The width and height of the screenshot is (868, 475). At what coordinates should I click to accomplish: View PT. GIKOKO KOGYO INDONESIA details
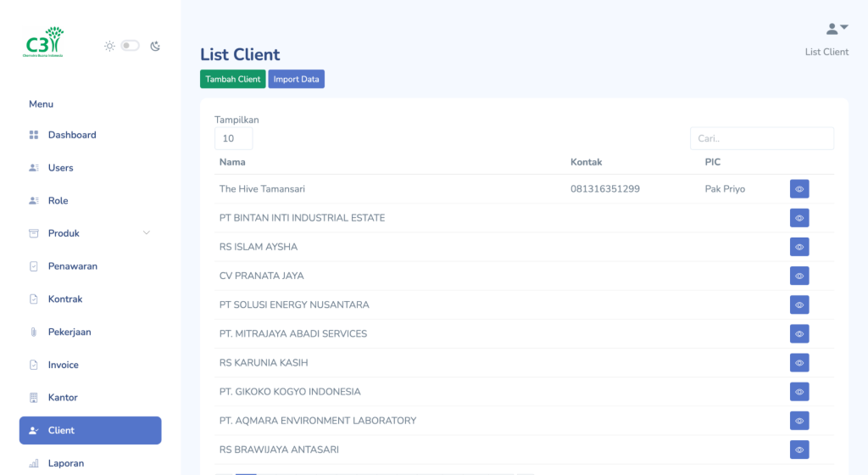point(798,392)
